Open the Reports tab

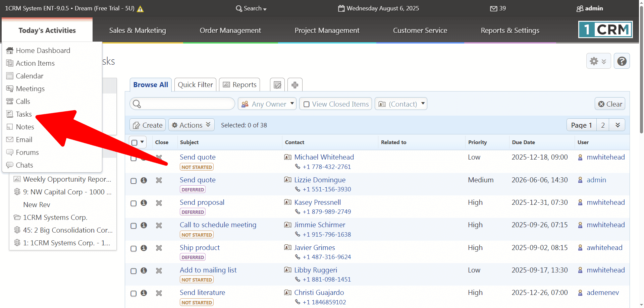coord(240,85)
